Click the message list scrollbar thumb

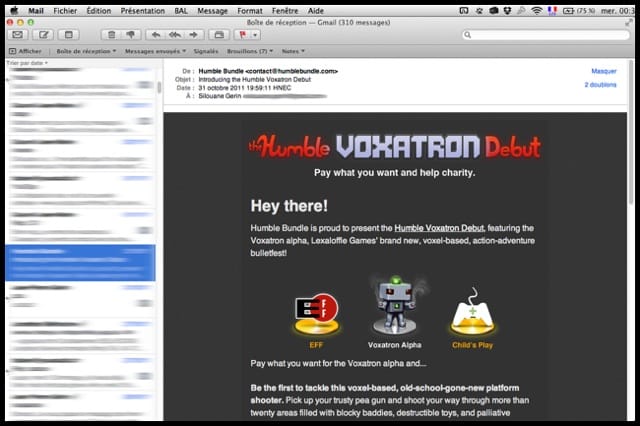pos(159,87)
